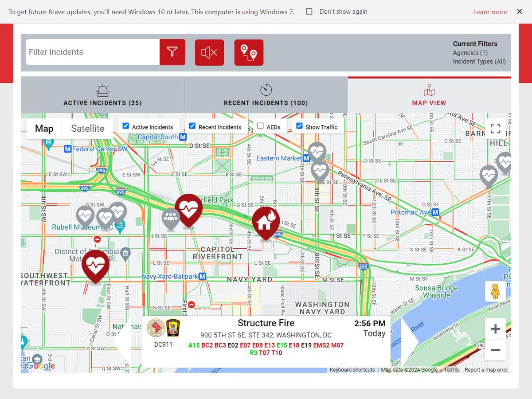Select red heartbeat marker at Southwest Waterfront

tap(96, 266)
